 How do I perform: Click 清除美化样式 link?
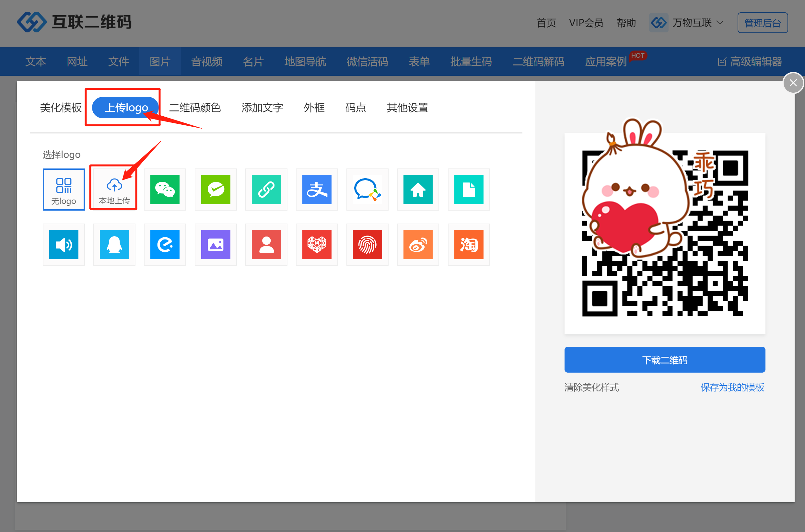591,387
